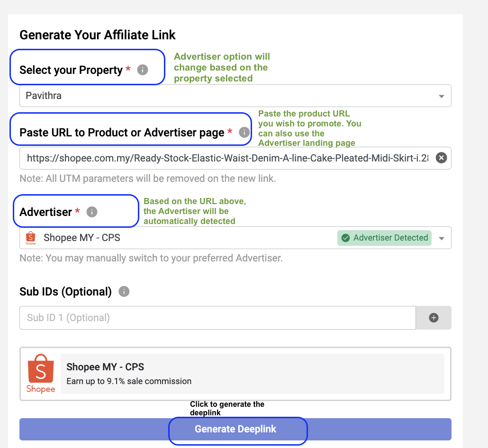Screen dimensions: 488x448
Task: Click the green Advertiser Detected checkmark icon
Action: tap(345, 238)
